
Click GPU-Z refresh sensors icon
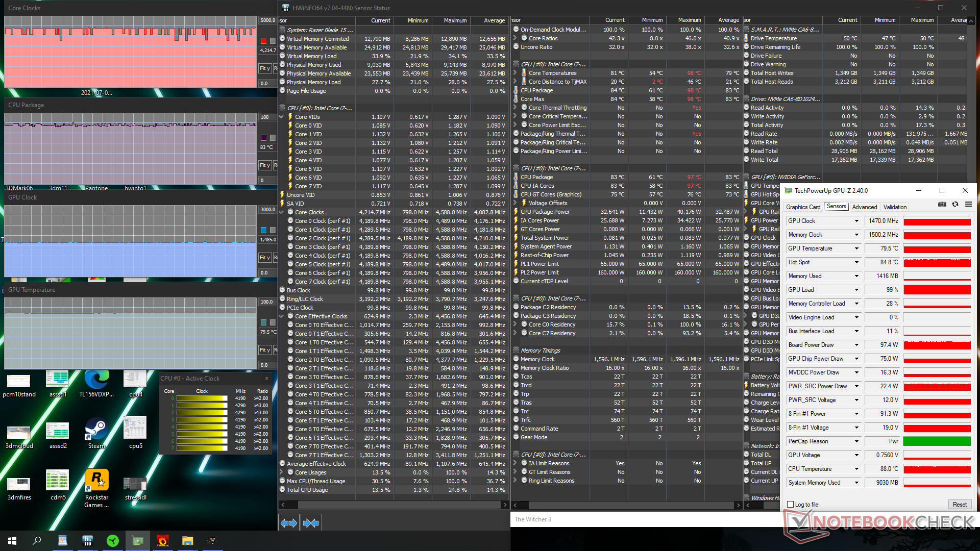coord(955,204)
